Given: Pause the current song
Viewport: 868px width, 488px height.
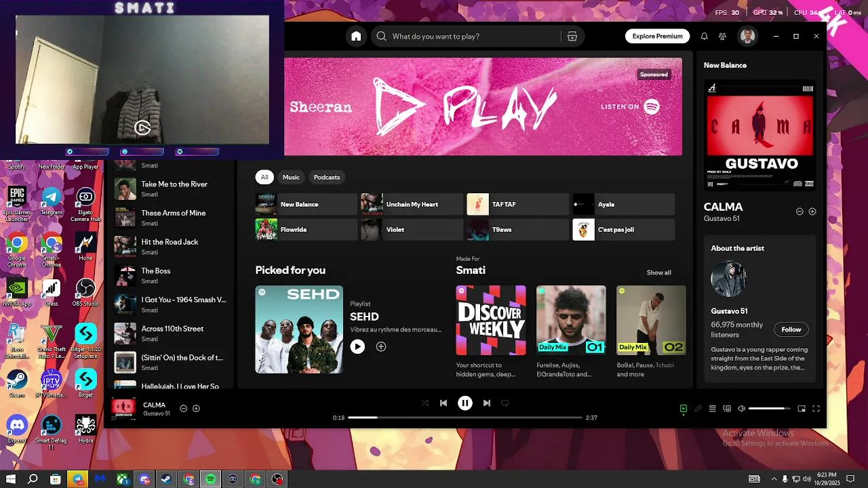Looking at the screenshot, I should [x=465, y=403].
